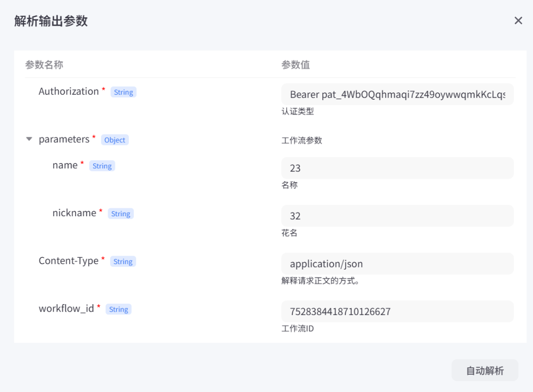Close the parse output parameters dialog
533x392 pixels.
coord(518,21)
